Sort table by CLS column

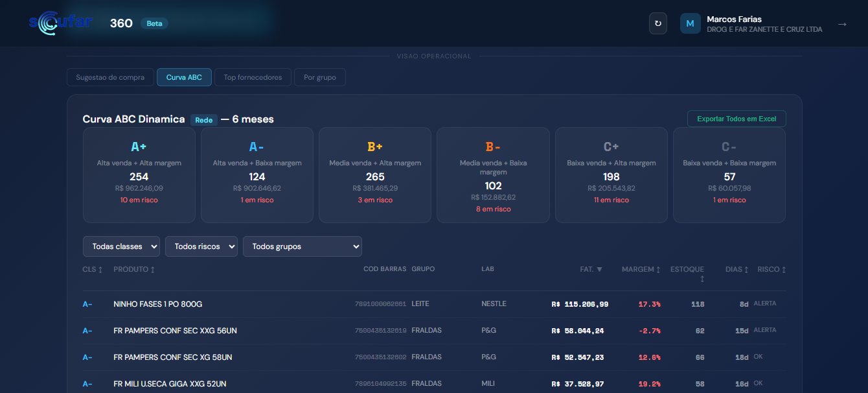coord(93,269)
